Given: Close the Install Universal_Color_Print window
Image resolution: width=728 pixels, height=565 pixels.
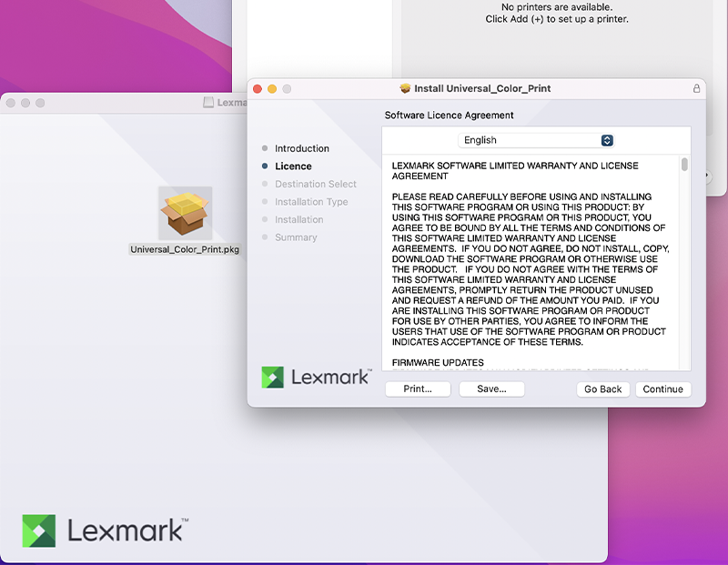Looking at the screenshot, I should pos(258,88).
